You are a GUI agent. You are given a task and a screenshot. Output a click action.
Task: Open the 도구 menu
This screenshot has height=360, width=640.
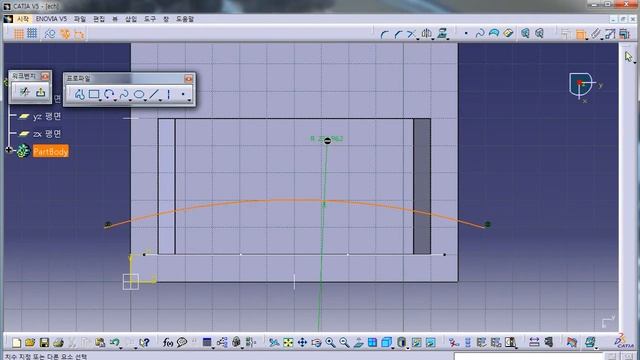click(149, 19)
